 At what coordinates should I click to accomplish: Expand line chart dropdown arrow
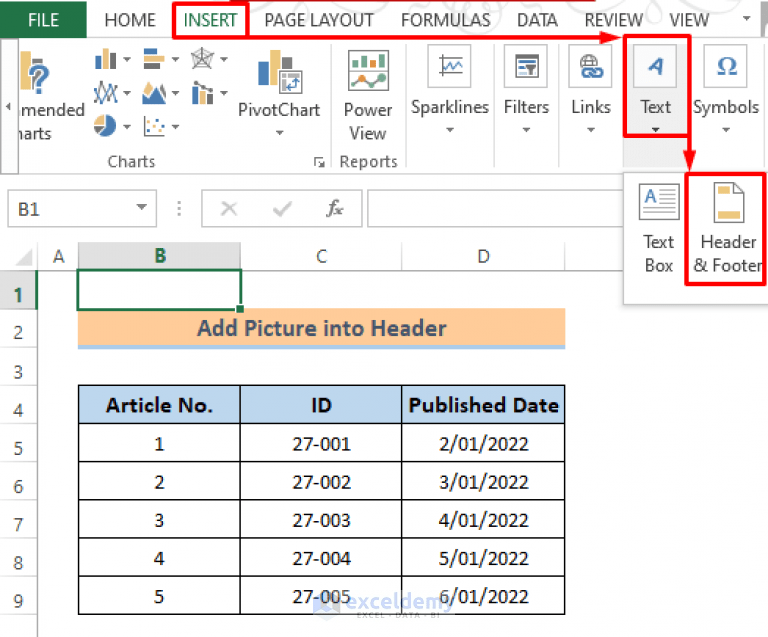[x=127, y=93]
